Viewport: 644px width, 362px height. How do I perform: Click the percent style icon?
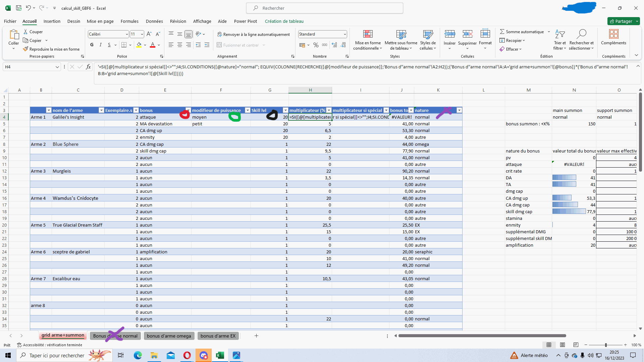click(316, 45)
